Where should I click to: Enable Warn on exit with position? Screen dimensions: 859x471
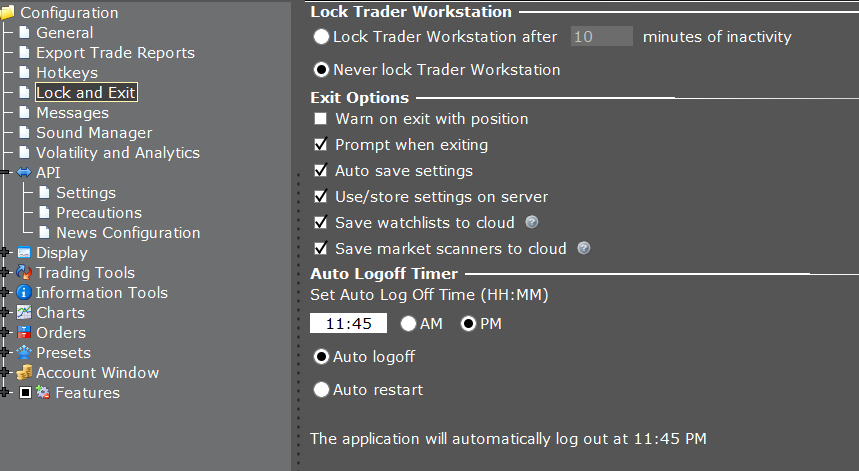(x=321, y=119)
